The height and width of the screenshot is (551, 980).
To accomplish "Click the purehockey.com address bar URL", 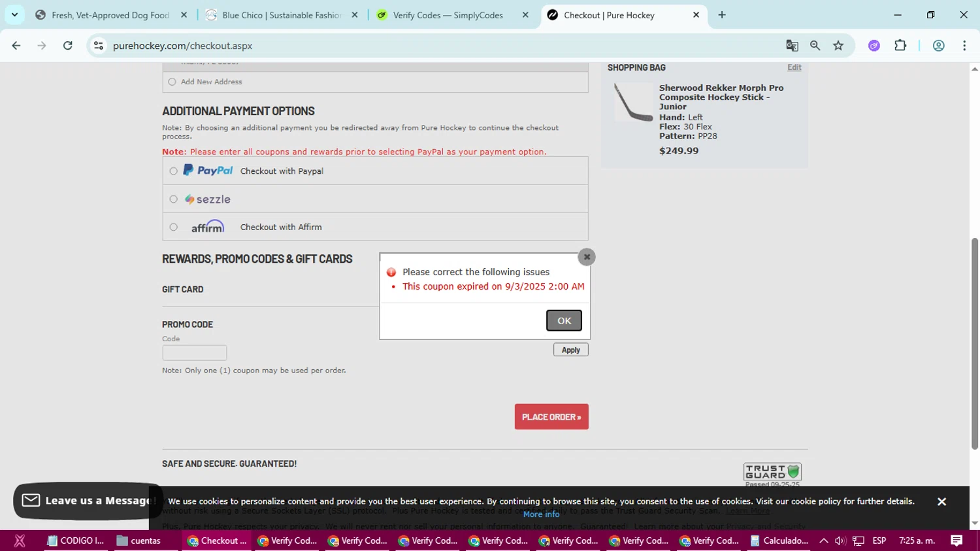I will [182, 46].
